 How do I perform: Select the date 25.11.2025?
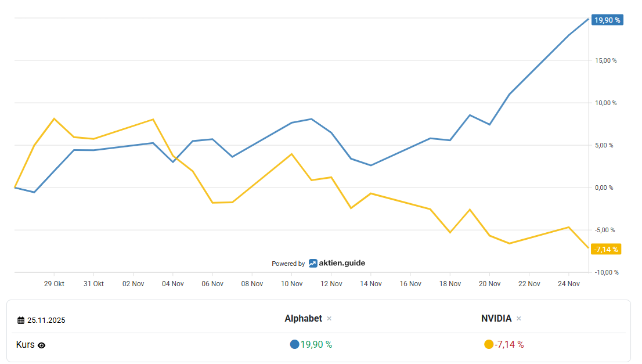point(46,320)
